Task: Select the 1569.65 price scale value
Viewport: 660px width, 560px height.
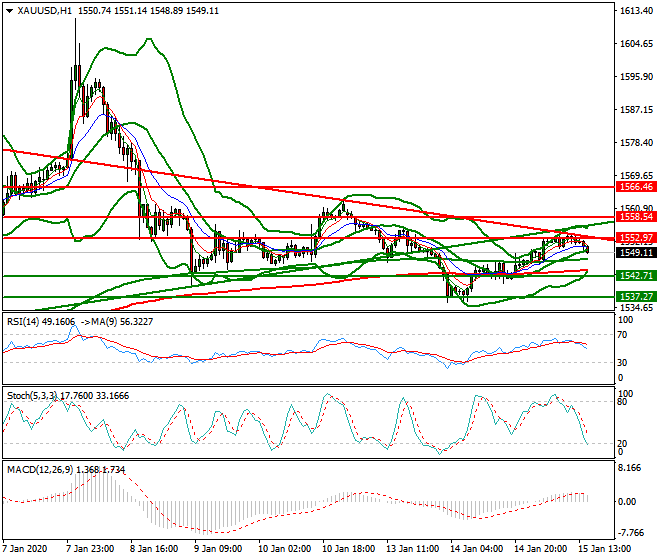Action: [636, 176]
